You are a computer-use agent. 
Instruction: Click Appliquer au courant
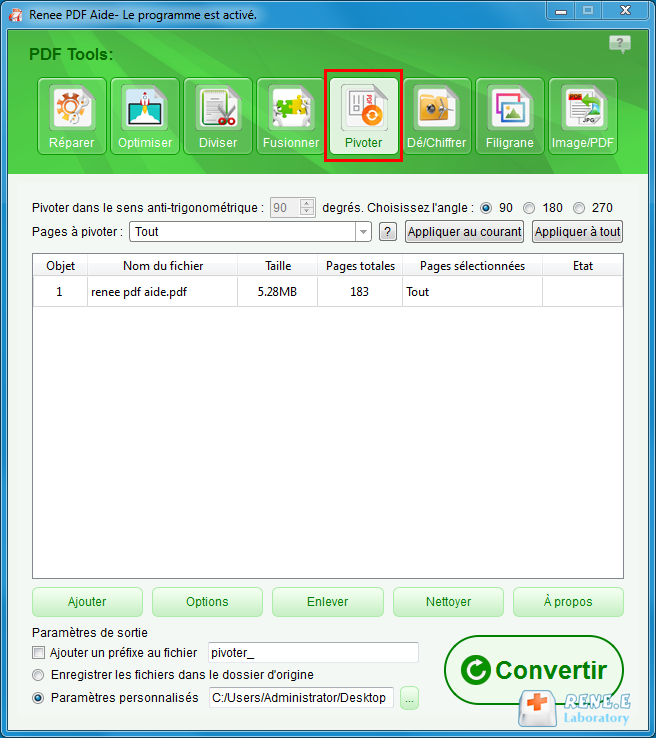[x=464, y=232]
